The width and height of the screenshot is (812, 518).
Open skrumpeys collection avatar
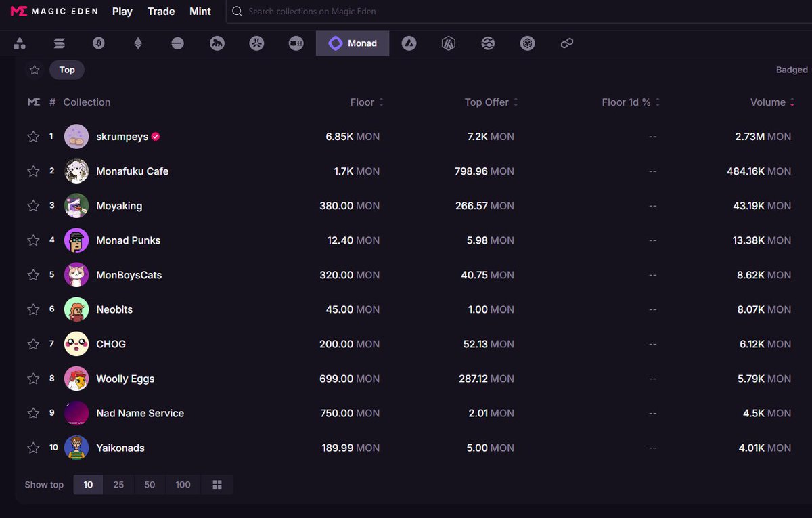point(76,137)
